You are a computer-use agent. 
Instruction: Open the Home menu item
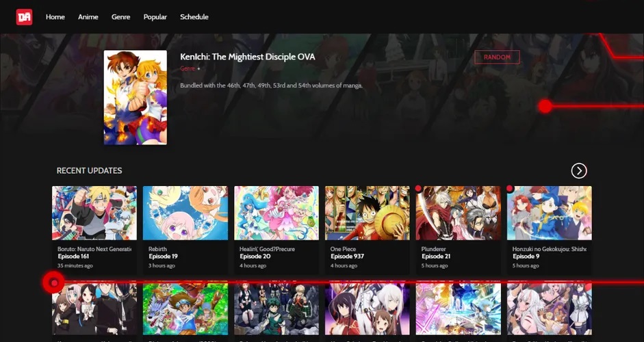pyautogui.click(x=55, y=17)
